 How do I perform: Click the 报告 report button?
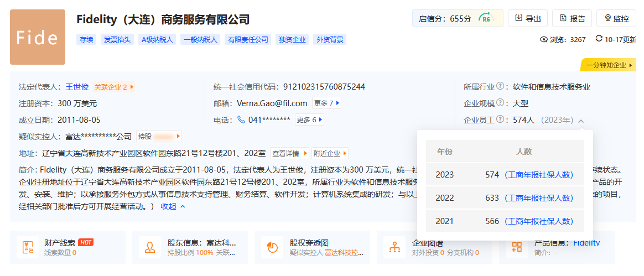(572, 18)
